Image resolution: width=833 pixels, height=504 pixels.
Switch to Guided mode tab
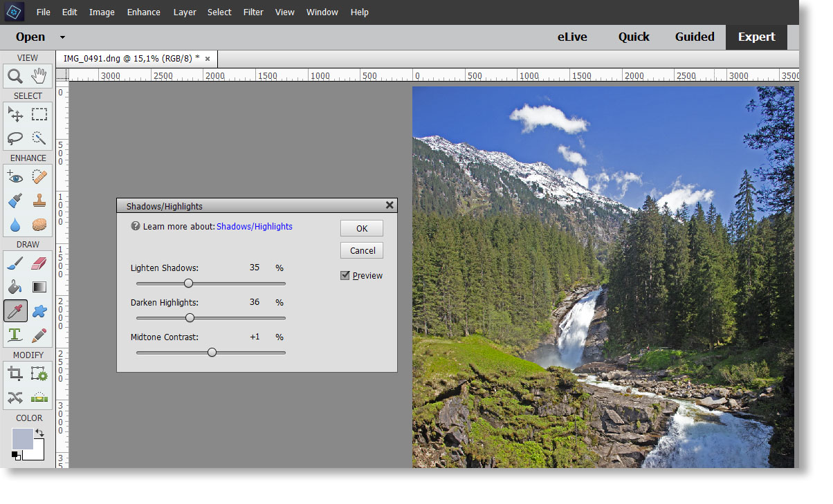pos(695,37)
